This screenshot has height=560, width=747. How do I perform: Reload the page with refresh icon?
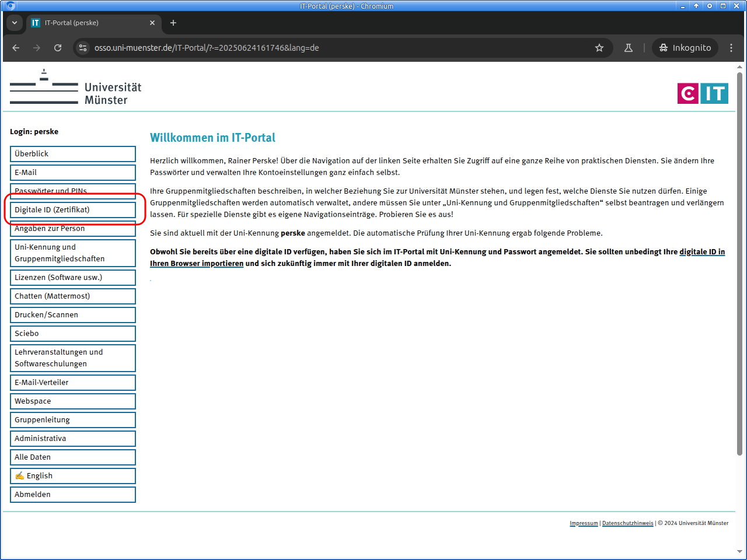58,48
